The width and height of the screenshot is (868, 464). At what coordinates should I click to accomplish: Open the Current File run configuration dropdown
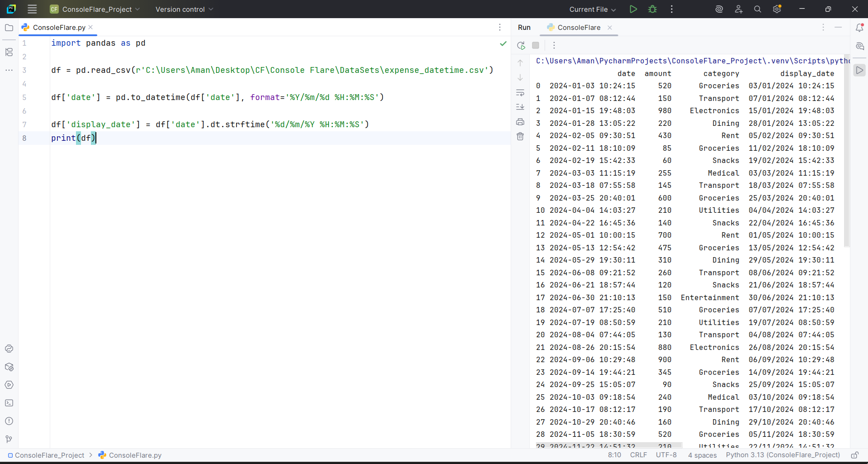click(591, 9)
